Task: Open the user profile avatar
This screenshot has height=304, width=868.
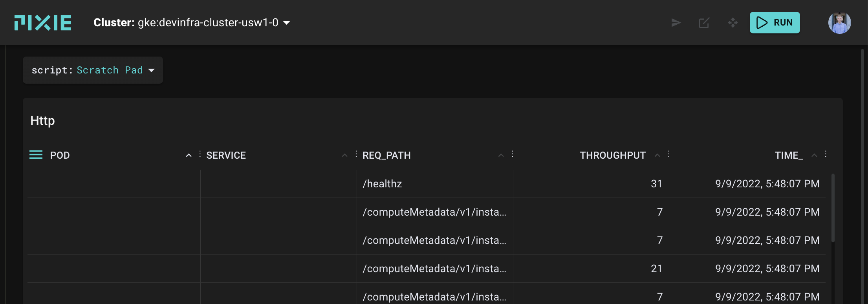Action: coord(839,23)
